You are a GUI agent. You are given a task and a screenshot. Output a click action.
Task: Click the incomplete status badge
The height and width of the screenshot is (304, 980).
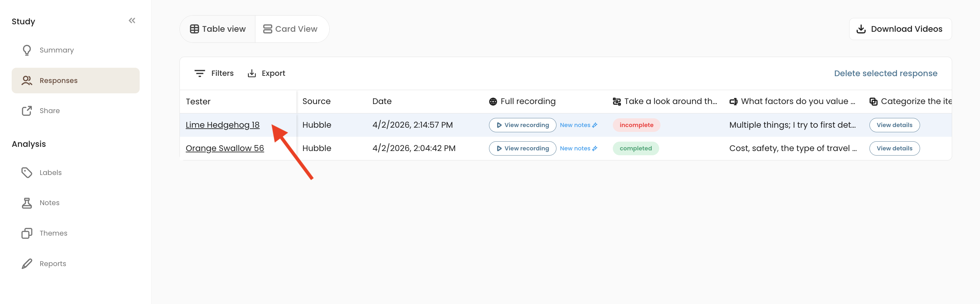[x=636, y=125]
